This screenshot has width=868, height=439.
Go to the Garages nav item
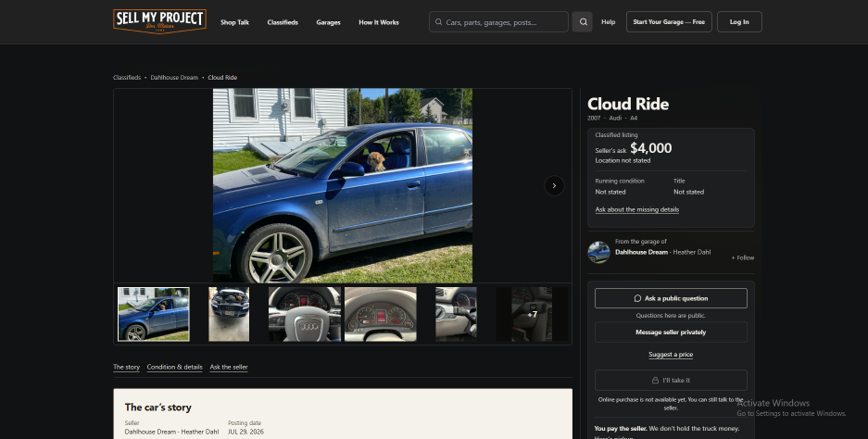(x=328, y=22)
